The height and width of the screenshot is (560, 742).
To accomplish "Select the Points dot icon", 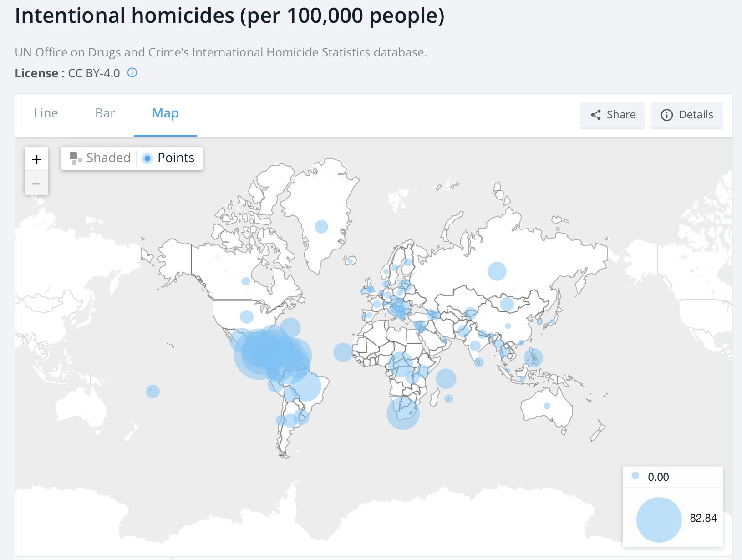I will click(147, 158).
